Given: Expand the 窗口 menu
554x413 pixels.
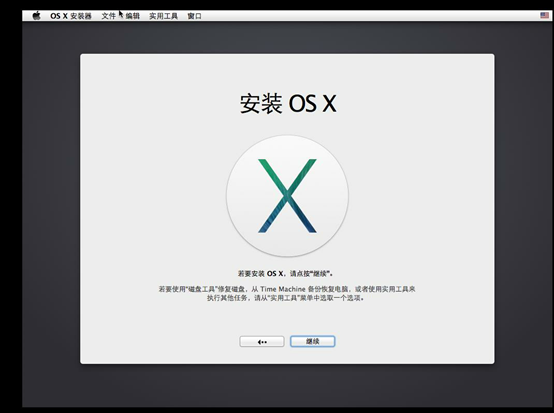Looking at the screenshot, I should pos(194,16).
